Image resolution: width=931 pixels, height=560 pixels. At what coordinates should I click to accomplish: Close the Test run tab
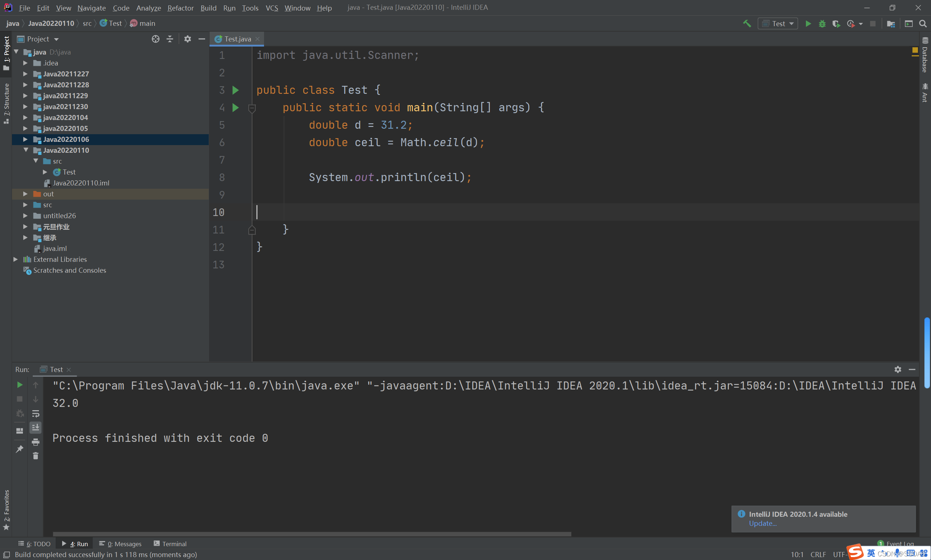click(69, 370)
